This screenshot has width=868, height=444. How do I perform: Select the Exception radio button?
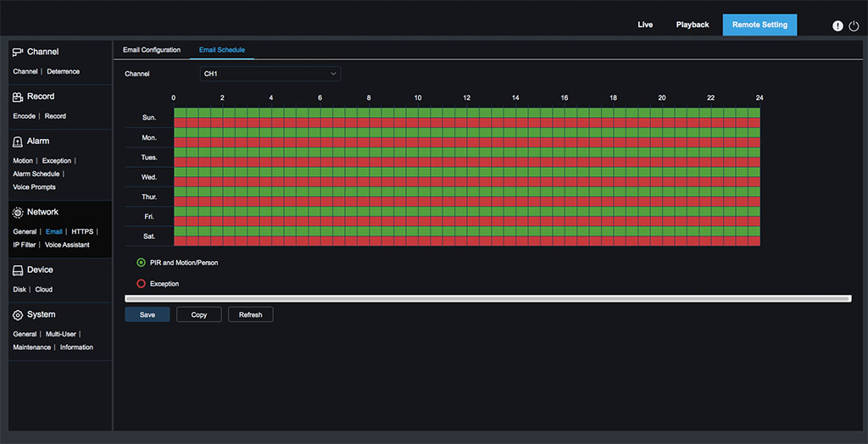click(141, 284)
